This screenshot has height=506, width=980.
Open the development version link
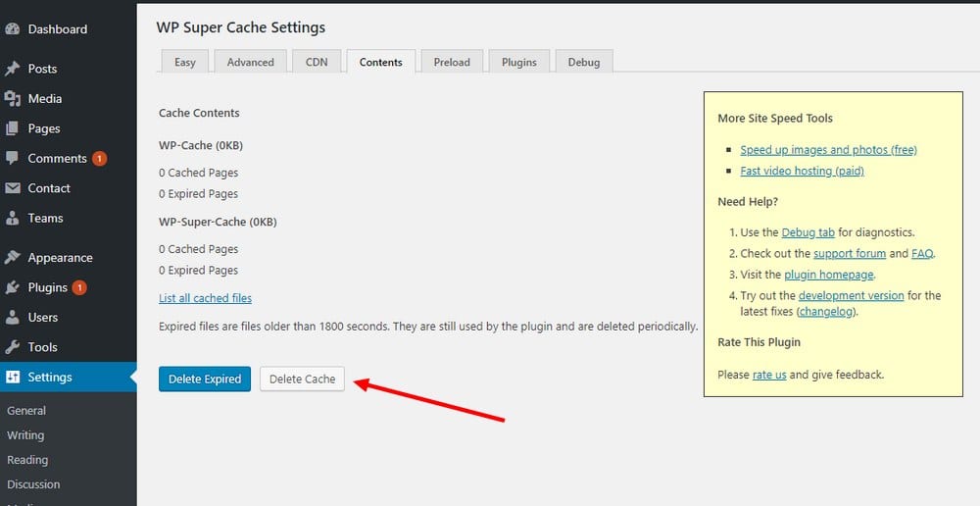[x=852, y=296]
